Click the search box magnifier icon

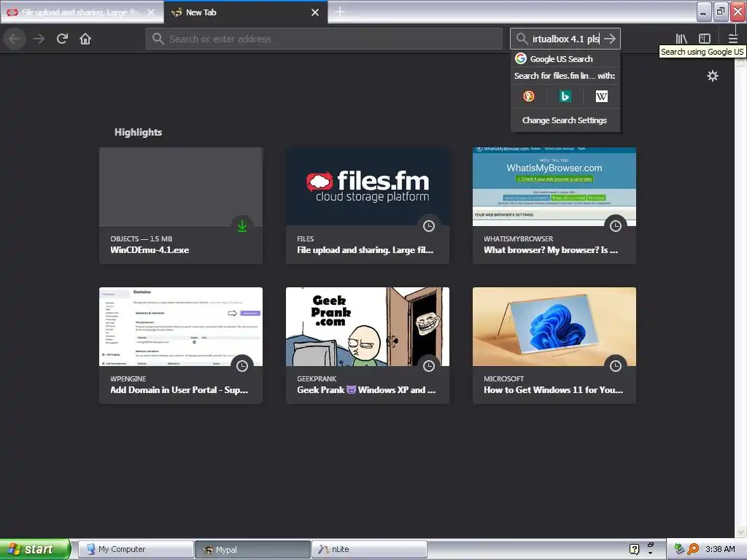(522, 39)
